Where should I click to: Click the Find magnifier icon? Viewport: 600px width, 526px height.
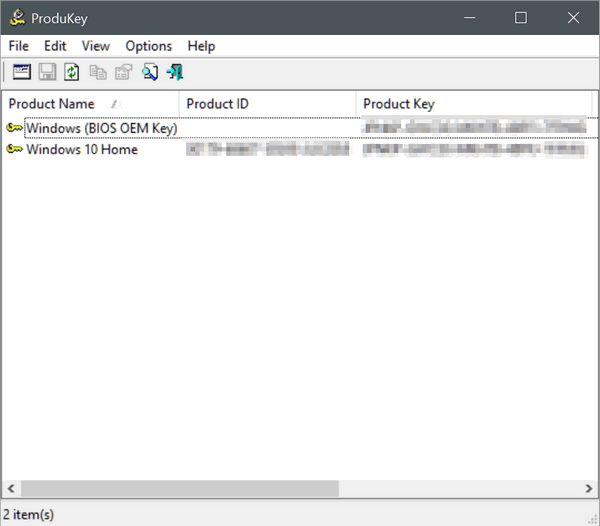click(150, 72)
